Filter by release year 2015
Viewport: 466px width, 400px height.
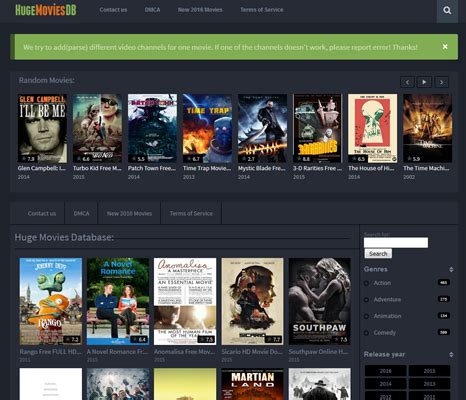[429, 371]
